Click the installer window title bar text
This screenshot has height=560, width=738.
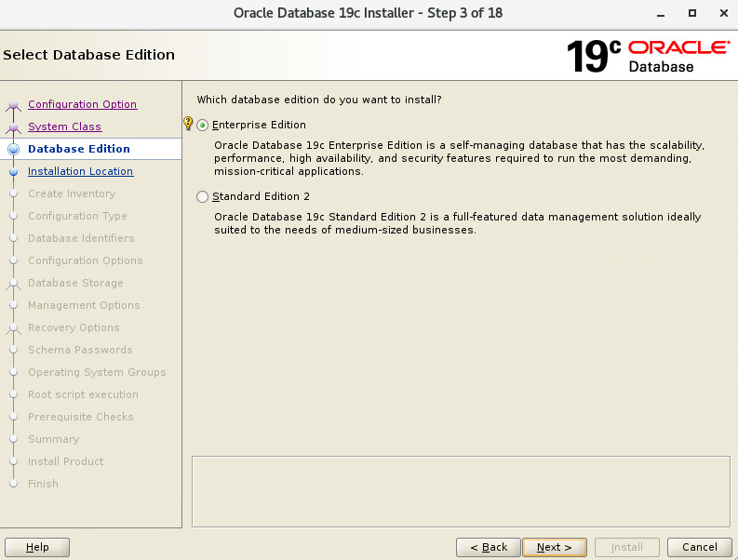point(368,13)
